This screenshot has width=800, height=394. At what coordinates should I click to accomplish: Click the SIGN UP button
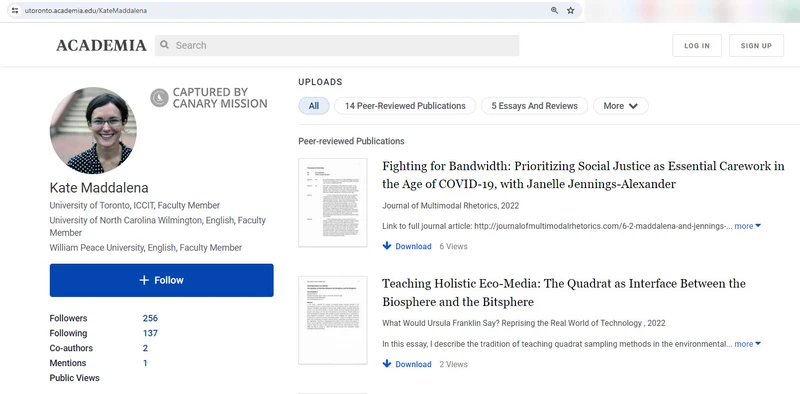tap(756, 45)
